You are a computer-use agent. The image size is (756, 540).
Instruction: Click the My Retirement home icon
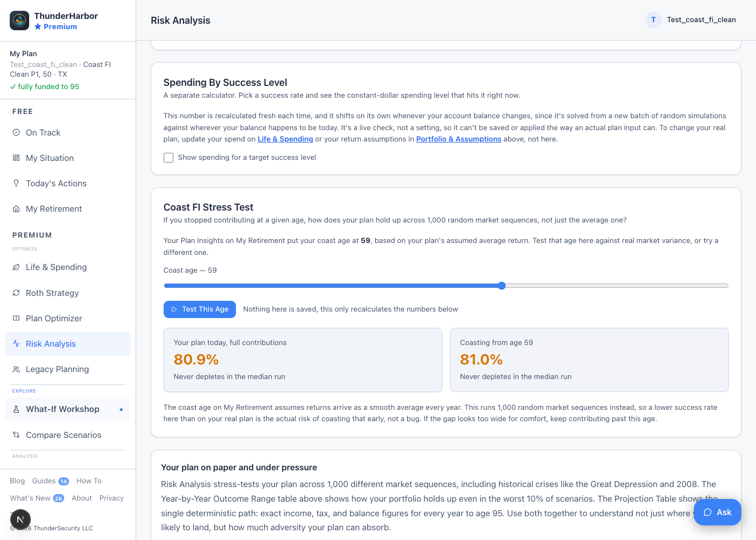click(16, 208)
